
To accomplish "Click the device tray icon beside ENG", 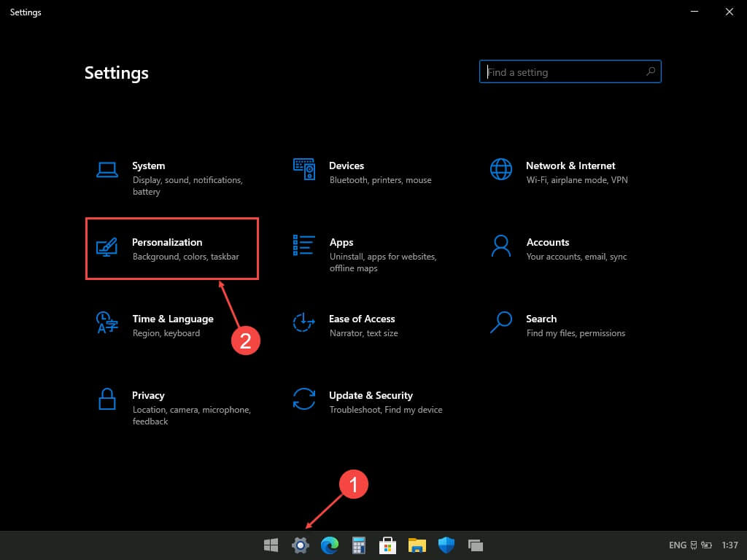I will tap(694, 545).
